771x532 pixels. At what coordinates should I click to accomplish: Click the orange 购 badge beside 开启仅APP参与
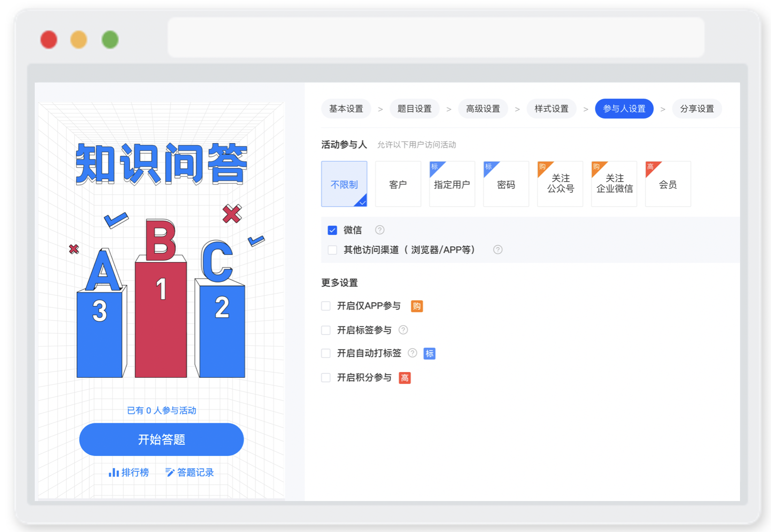[416, 306]
